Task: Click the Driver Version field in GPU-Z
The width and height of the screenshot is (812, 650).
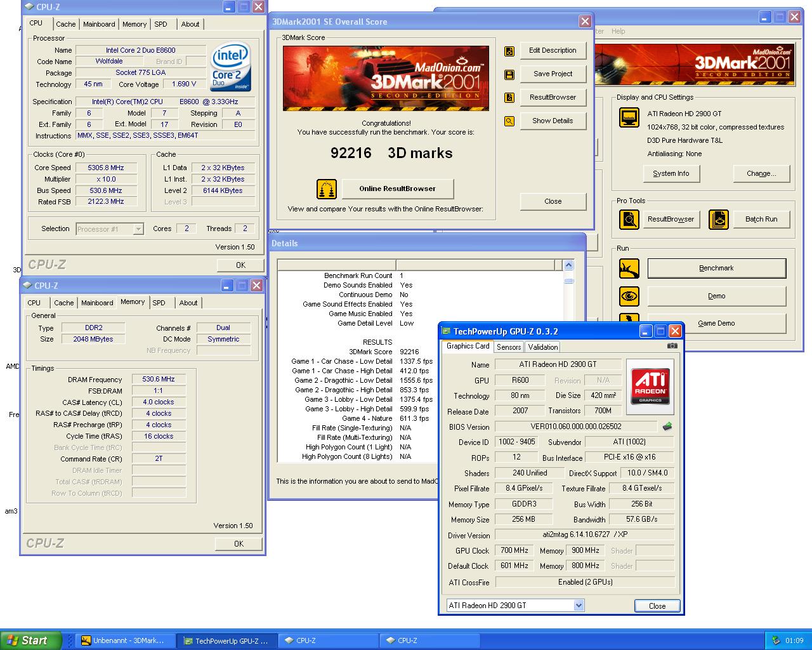Action: point(584,536)
